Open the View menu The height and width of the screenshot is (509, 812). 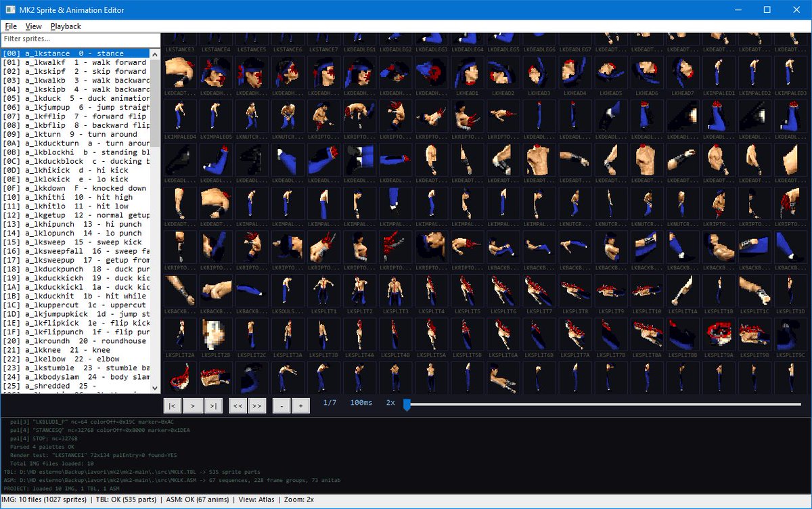pos(33,26)
